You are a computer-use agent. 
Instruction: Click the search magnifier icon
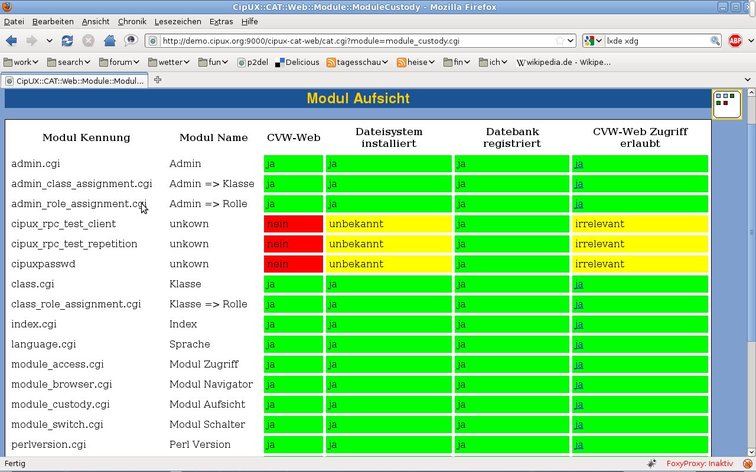(715, 41)
